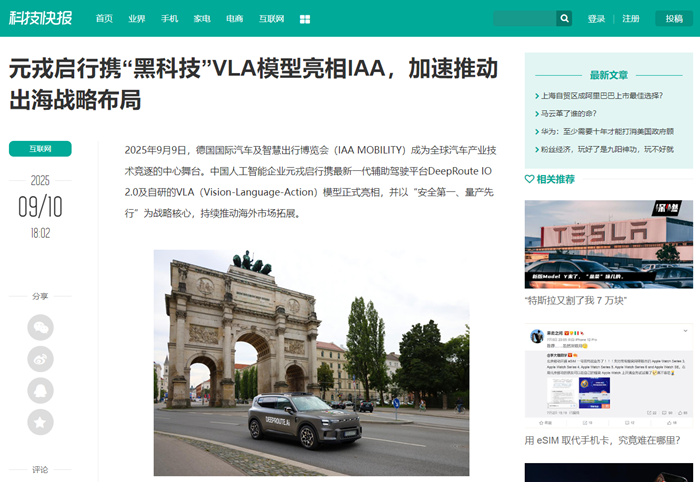Open the 注册 link
This screenshot has width=700, height=482.
pos(631,18)
